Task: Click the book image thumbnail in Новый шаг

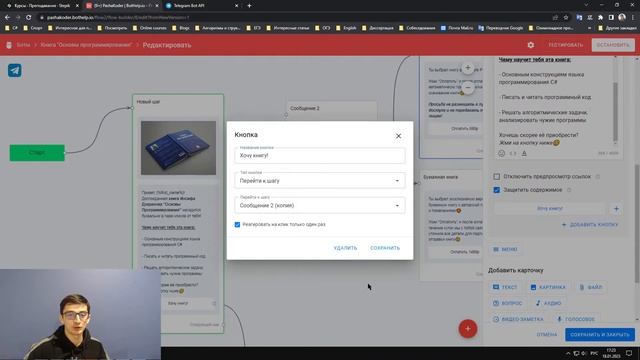Action: coord(178,148)
